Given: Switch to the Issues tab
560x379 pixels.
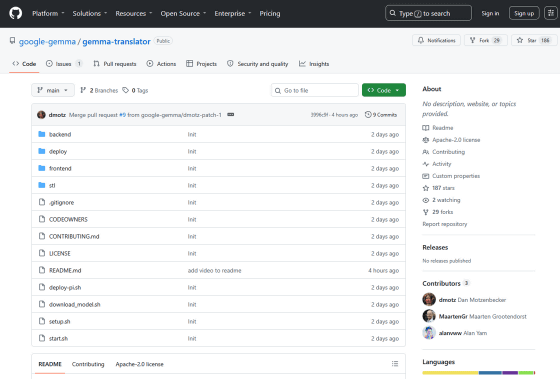Looking at the screenshot, I should pyautogui.click(x=64, y=64).
